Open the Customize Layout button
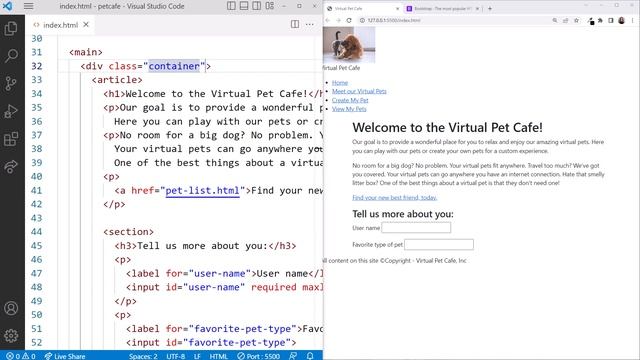Screen dimensions: 640x360 [x=270, y=6]
